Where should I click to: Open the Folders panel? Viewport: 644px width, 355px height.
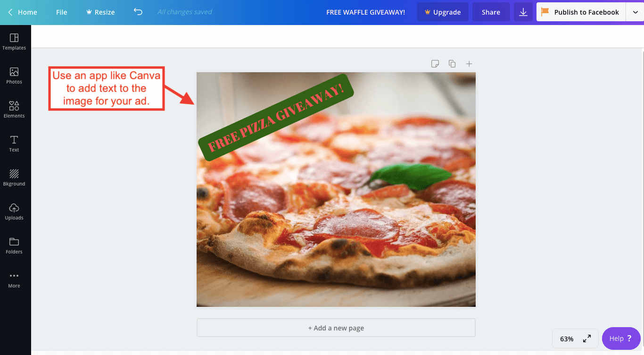14,245
